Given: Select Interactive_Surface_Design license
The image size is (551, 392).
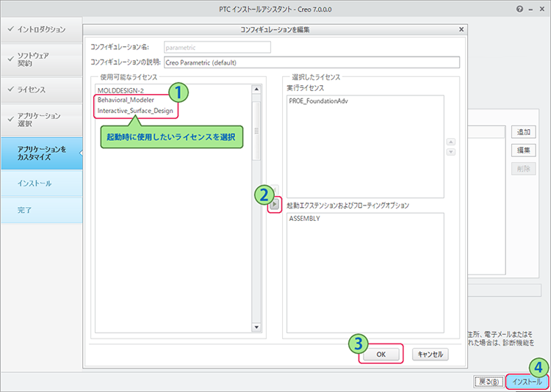Looking at the screenshot, I should pyautogui.click(x=135, y=111).
